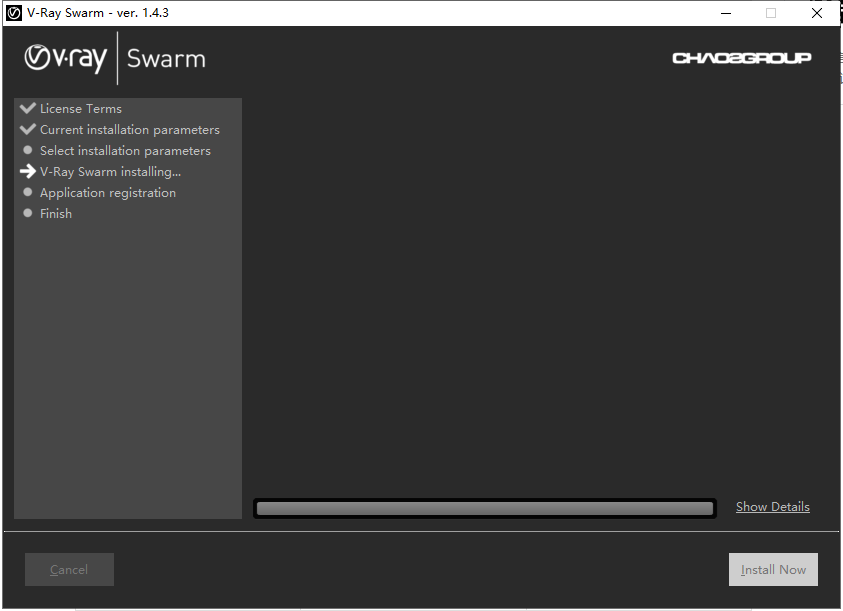Click bullet beside Finish step
843x611 pixels.
[28, 213]
